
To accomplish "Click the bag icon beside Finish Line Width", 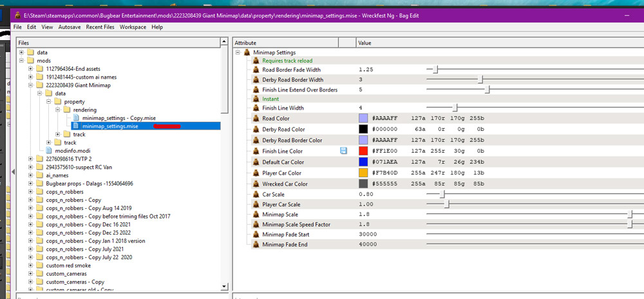I will (x=256, y=108).
